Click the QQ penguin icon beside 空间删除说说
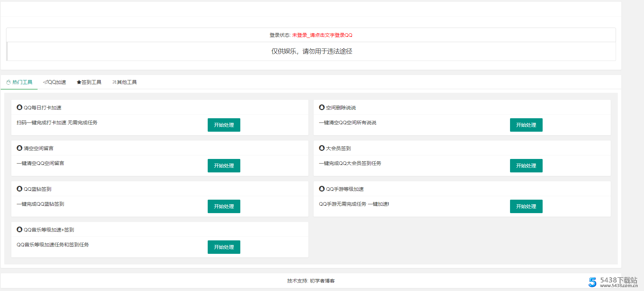 [322, 107]
